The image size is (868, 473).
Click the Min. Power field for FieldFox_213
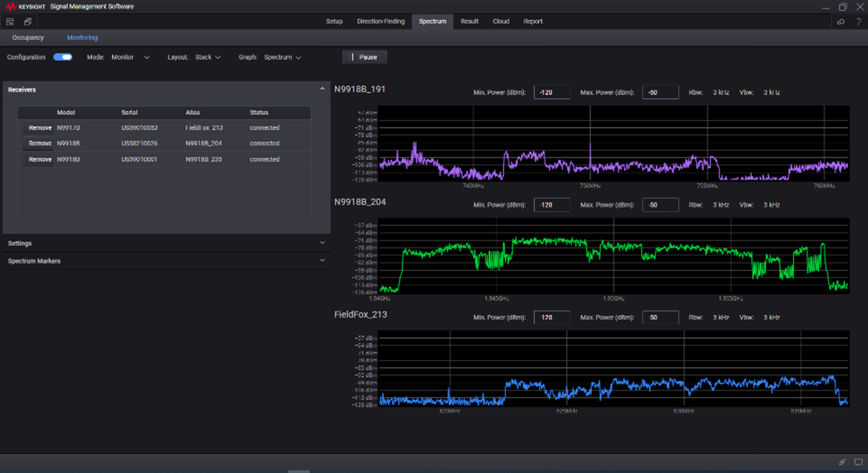552,318
